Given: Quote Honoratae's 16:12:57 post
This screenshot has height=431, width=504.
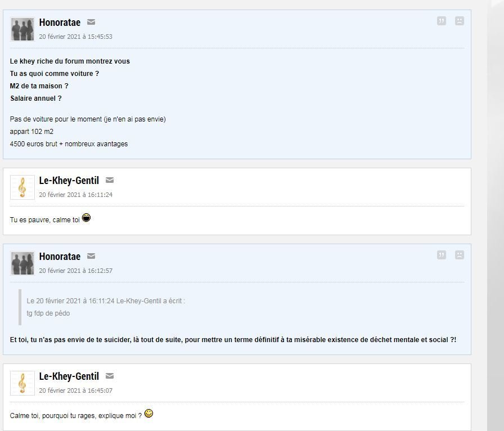Looking at the screenshot, I should click(x=442, y=255).
